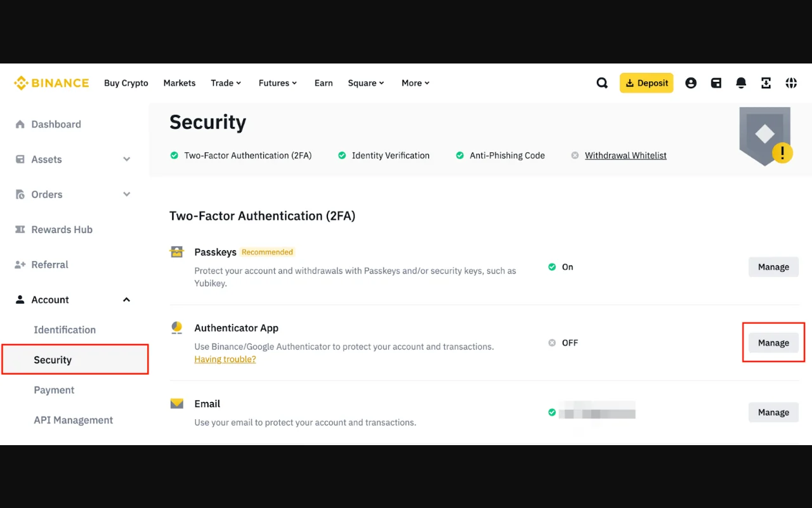Image resolution: width=812 pixels, height=508 pixels.
Task: Click the Withdrawal Whitelist grey status icon
Action: [575, 156]
